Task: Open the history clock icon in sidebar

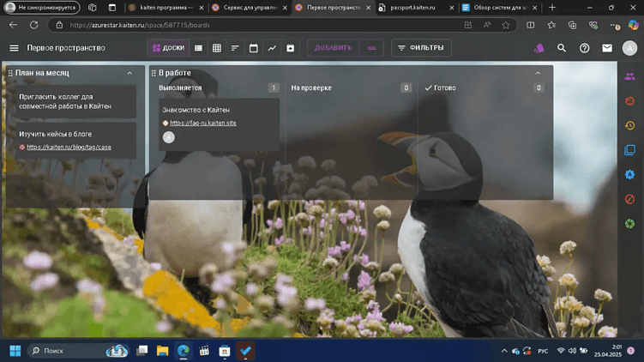Action: (x=629, y=125)
